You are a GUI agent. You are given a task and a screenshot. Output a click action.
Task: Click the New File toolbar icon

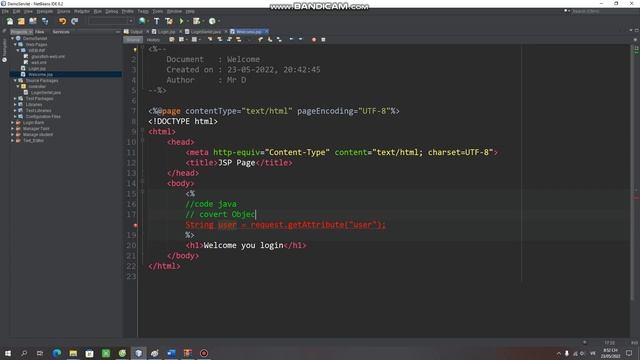coord(10,21)
